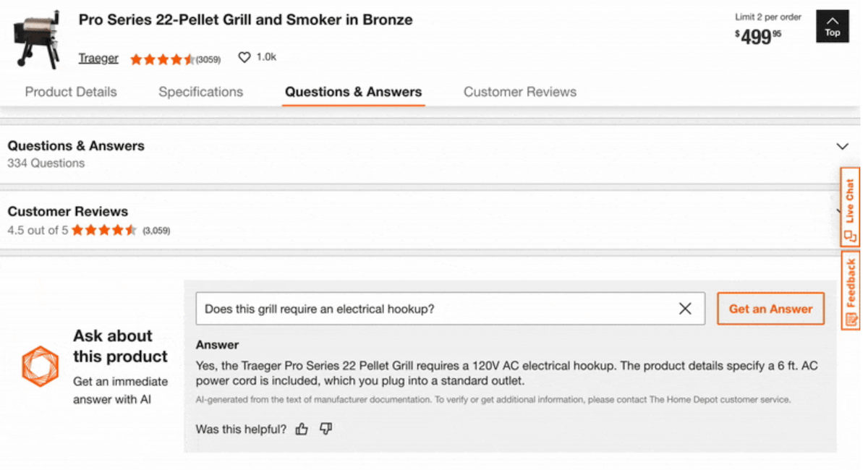Open the Specifications tab

[x=201, y=92]
